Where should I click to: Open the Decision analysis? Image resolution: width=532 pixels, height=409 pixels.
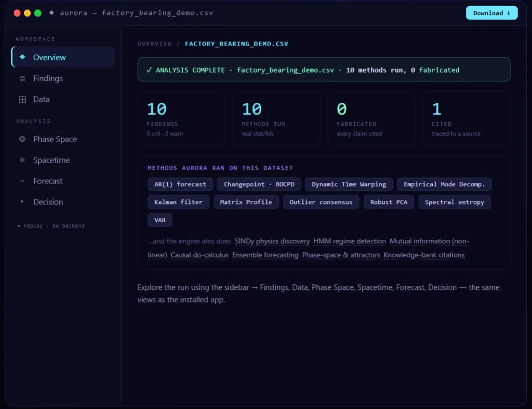tap(63, 201)
